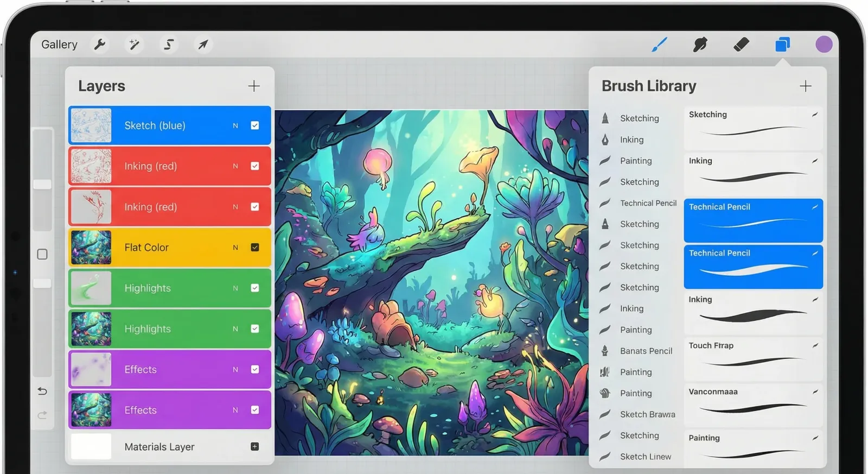Viewport: 868px width, 474px height.
Task: Open blend mode N on Highlights green swirl layer
Action: [235, 288]
